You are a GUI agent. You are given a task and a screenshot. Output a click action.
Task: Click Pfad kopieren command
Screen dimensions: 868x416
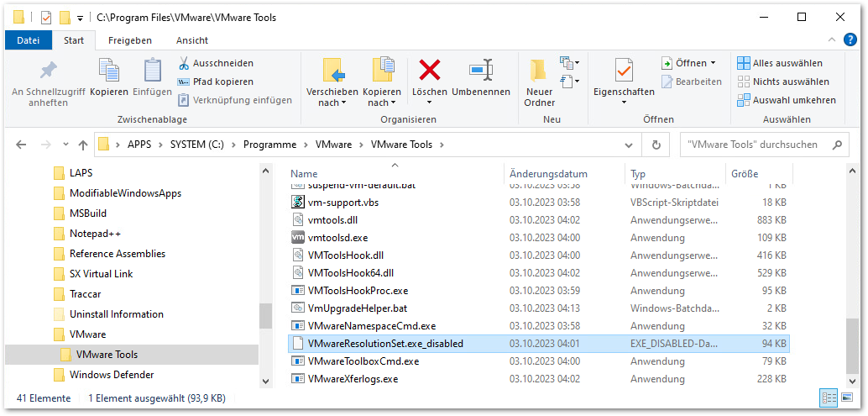click(x=216, y=82)
